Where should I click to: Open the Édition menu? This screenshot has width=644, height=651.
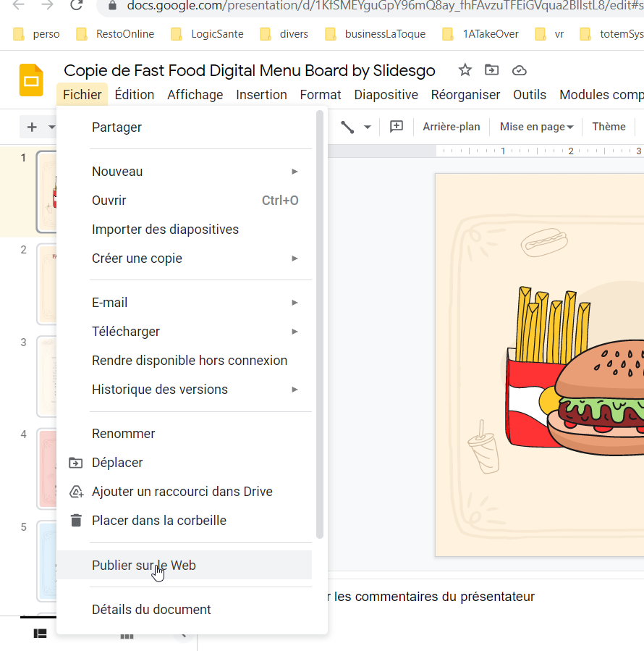pyautogui.click(x=135, y=95)
